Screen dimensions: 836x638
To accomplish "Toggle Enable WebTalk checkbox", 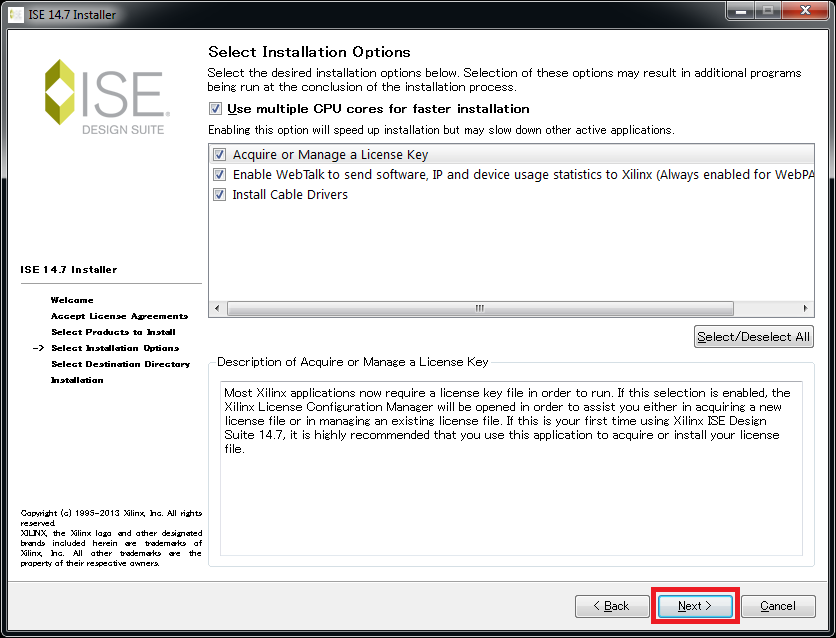I will click(219, 174).
